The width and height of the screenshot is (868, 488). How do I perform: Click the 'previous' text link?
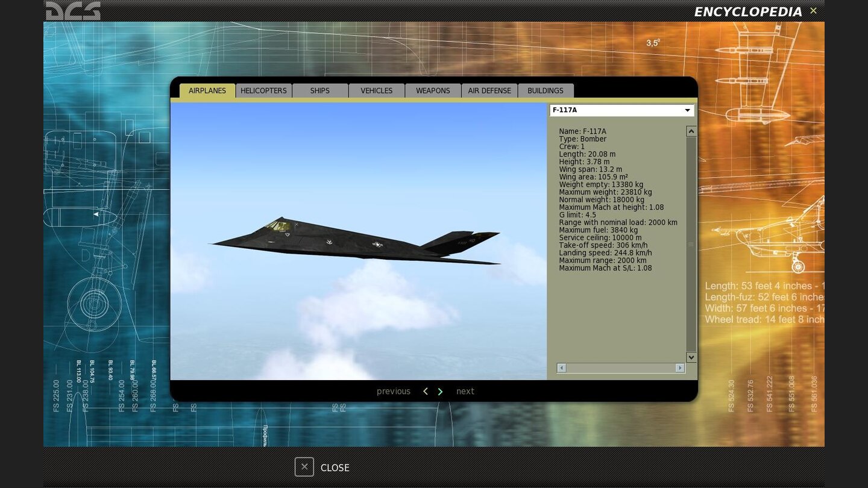[394, 392]
